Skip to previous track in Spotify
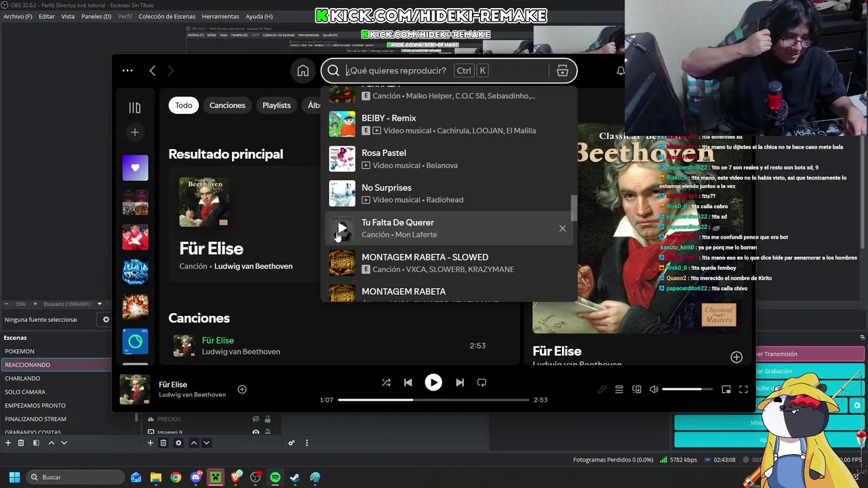Image resolution: width=868 pixels, height=488 pixels. coord(408,383)
